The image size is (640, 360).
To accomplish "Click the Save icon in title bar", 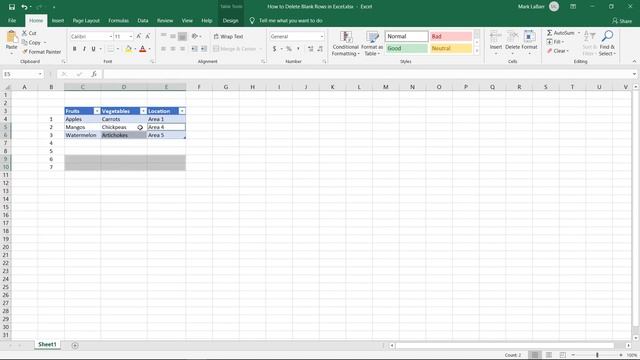I will [12, 7].
